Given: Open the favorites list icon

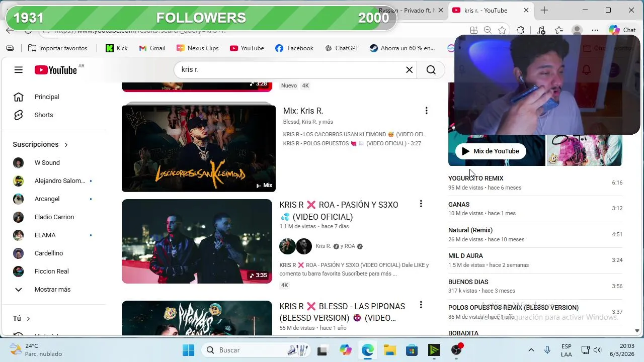Looking at the screenshot, I should (559, 30).
